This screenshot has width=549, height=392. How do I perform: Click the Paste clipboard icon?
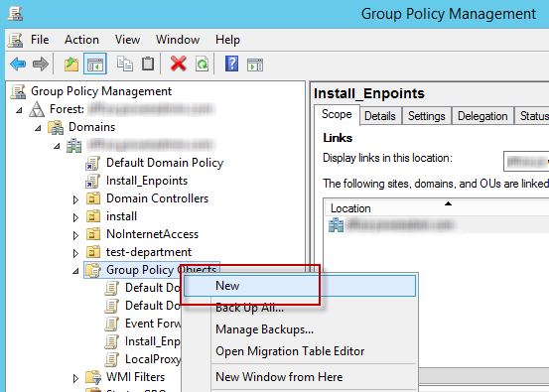(148, 65)
